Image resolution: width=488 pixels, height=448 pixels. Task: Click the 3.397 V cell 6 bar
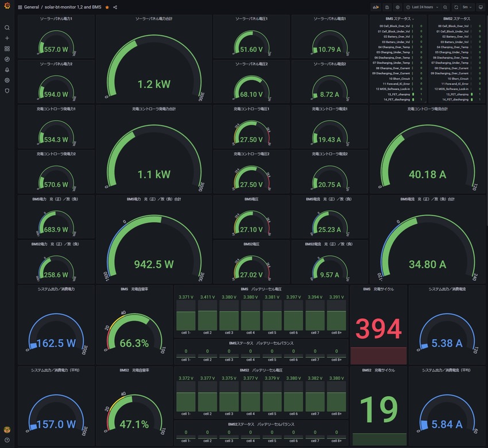tap(293, 315)
